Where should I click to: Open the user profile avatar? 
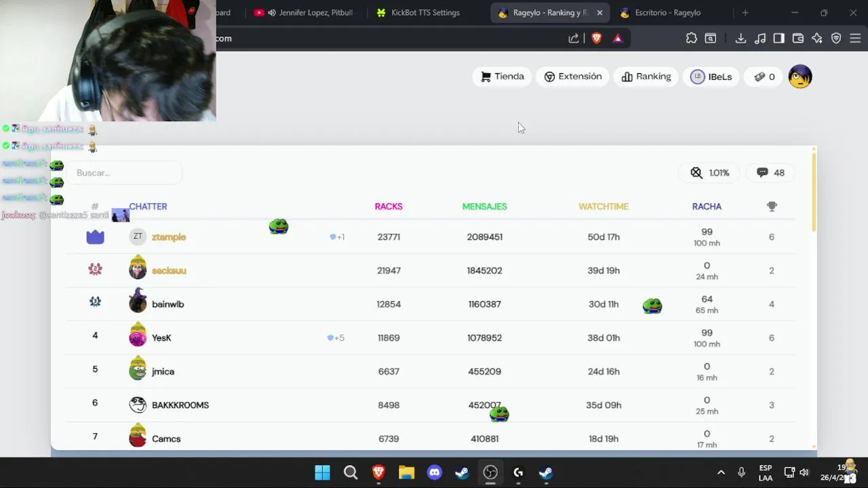800,77
